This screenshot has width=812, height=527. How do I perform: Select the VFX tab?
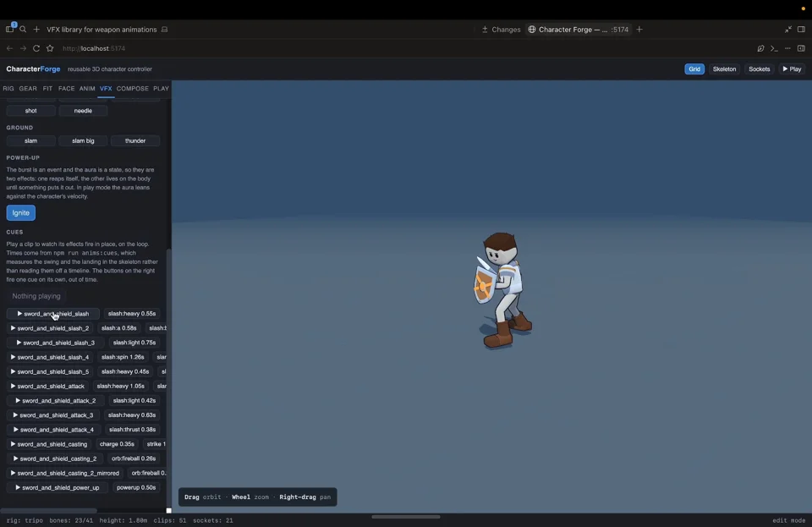point(106,89)
